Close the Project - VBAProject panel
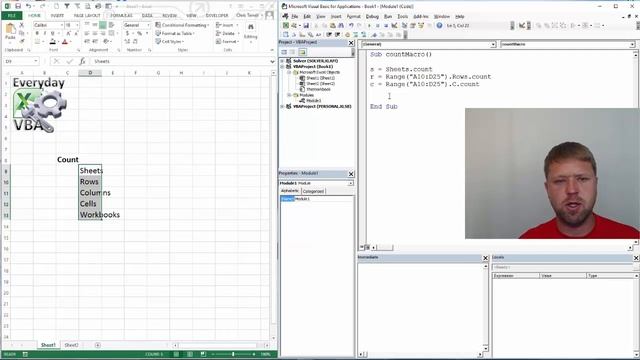 click(x=351, y=43)
